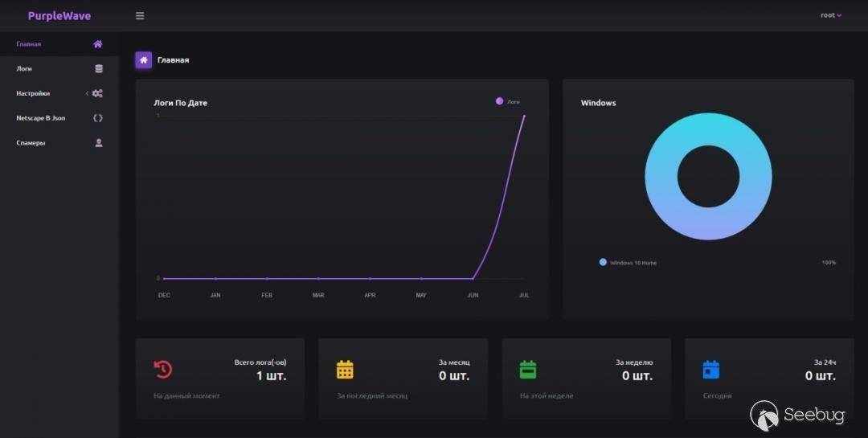Image resolution: width=868 pixels, height=438 pixels.
Task: Click the home icon in the sidebar
Action: 98,44
